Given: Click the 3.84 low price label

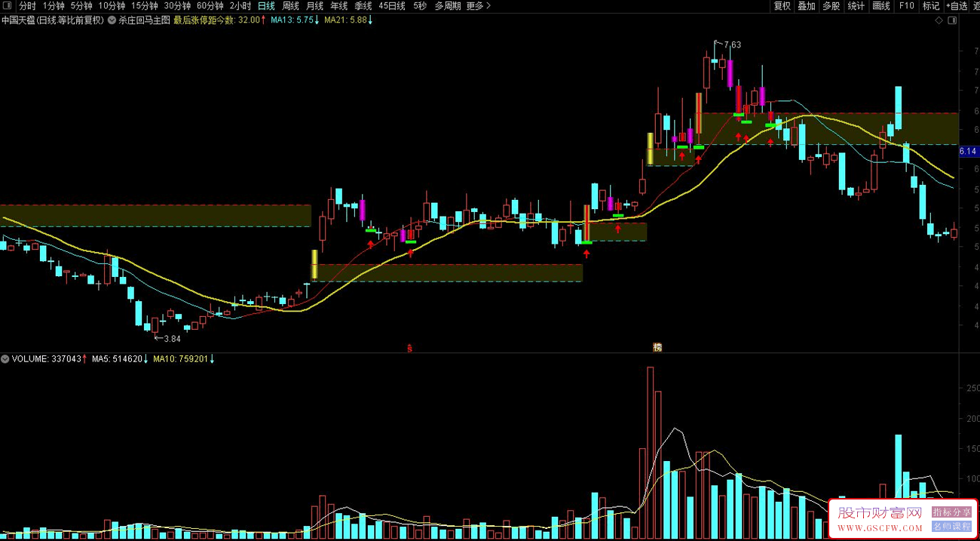Looking at the screenshot, I should 172,339.
